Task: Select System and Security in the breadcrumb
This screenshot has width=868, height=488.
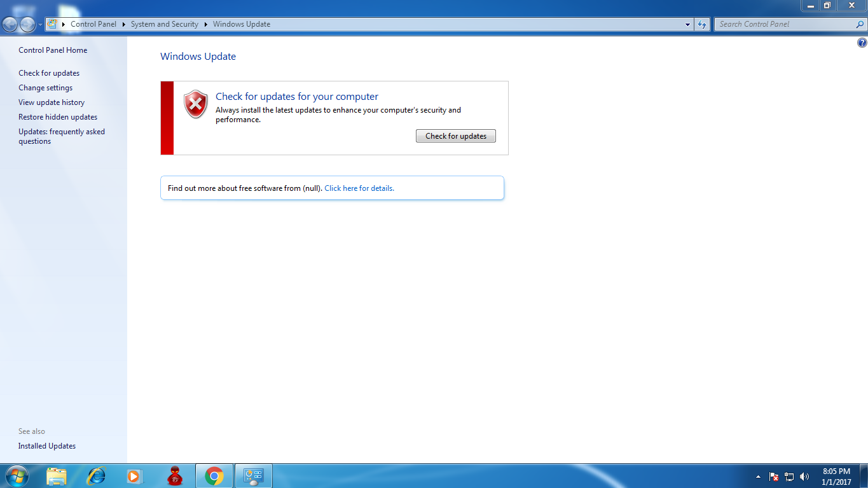Action: tap(164, 24)
